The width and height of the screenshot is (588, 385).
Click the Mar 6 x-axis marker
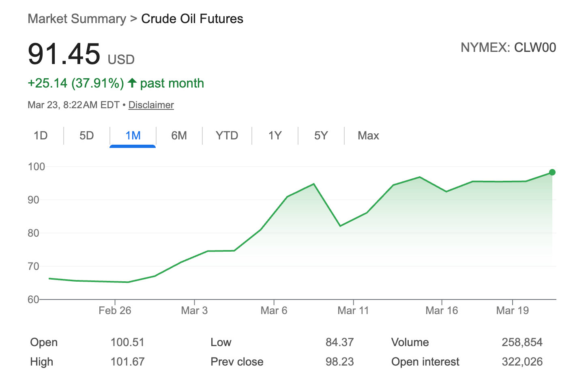(274, 310)
